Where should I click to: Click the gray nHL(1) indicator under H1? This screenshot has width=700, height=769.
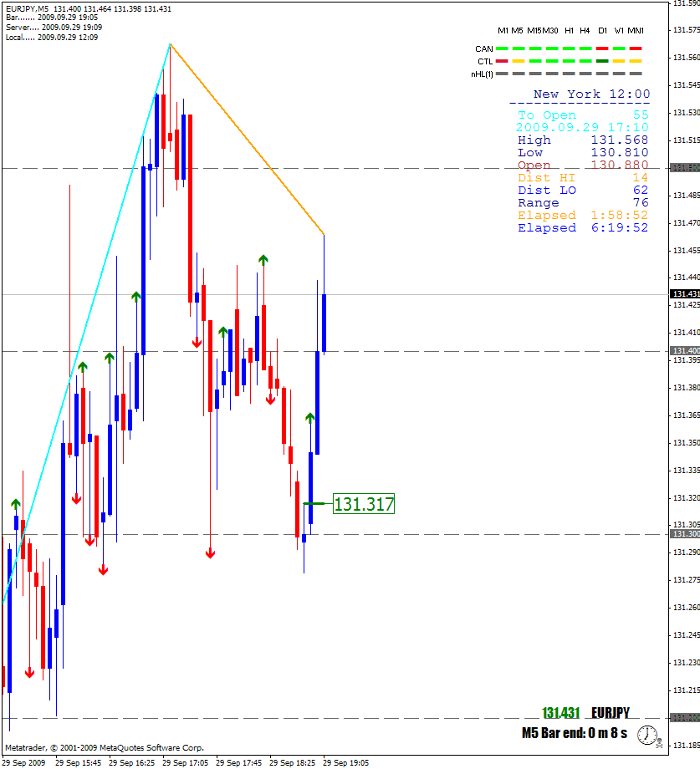(x=569, y=74)
